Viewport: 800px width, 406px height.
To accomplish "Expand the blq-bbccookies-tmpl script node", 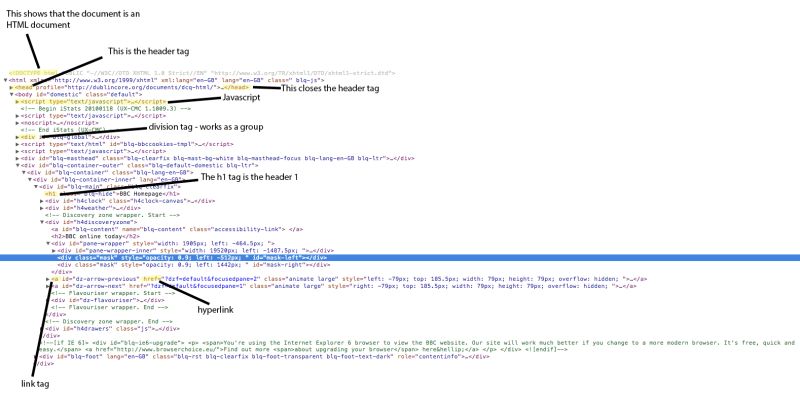I will 18,144.
